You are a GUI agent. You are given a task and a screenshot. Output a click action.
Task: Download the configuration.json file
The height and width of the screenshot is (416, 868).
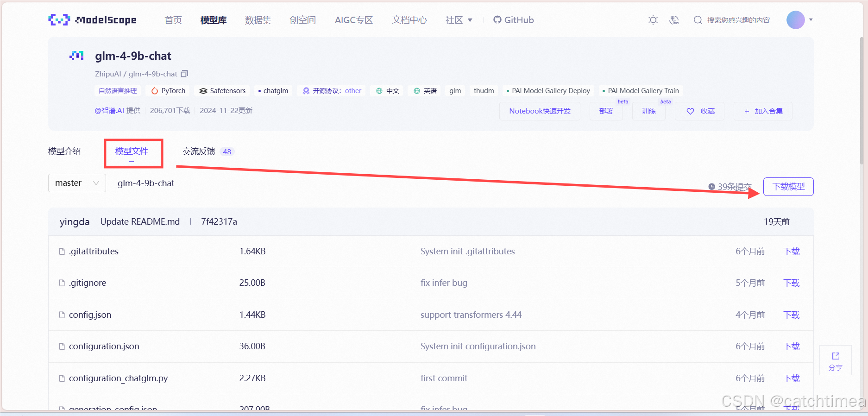point(792,346)
